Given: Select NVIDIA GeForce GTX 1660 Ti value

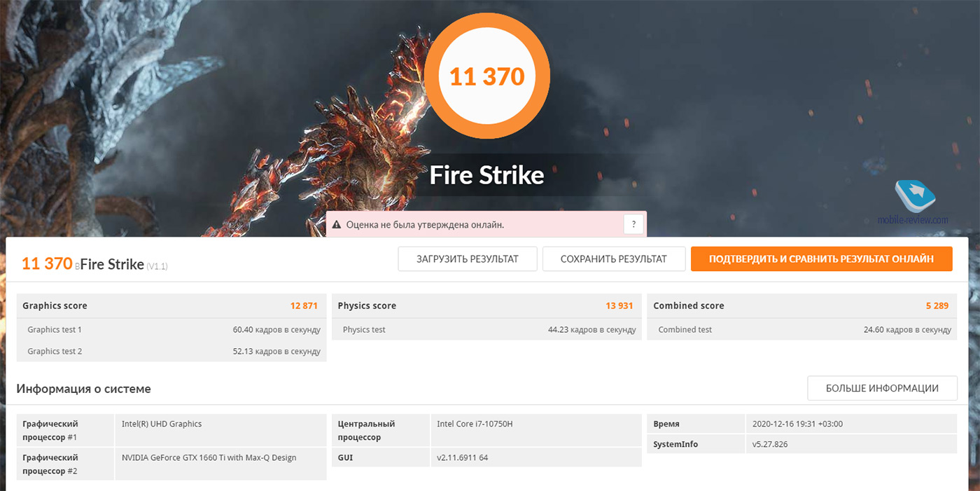Looking at the screenshot, I should coord(209,457).
